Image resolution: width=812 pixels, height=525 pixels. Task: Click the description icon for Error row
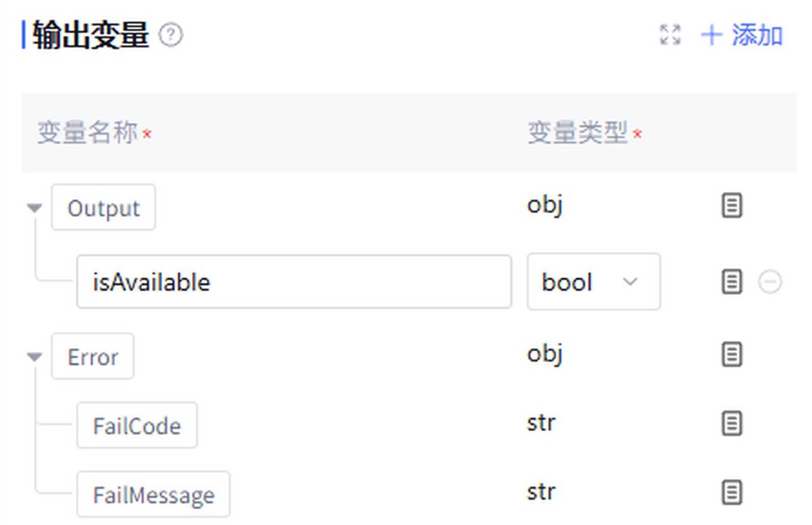point(731,354)
